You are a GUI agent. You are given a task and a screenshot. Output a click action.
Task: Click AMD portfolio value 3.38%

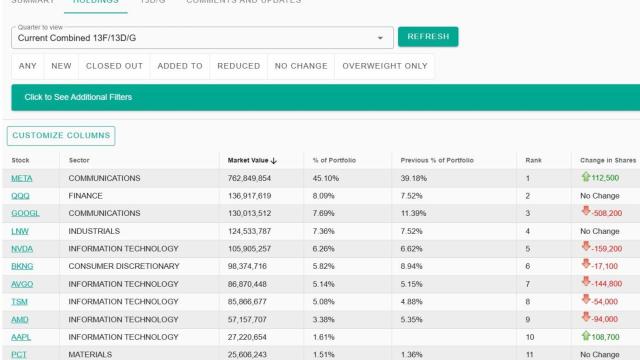click(324, 320)
